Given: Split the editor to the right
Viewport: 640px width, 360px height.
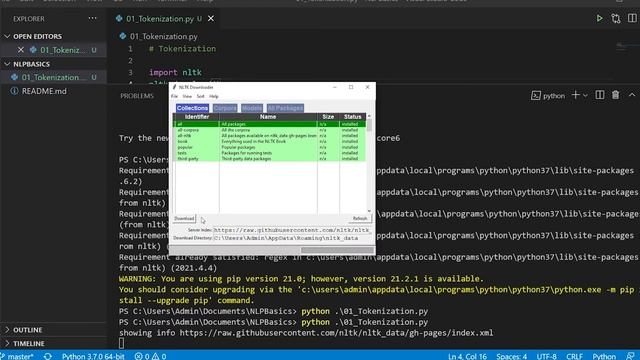Looking at the screenshot, I should point(632,18).
